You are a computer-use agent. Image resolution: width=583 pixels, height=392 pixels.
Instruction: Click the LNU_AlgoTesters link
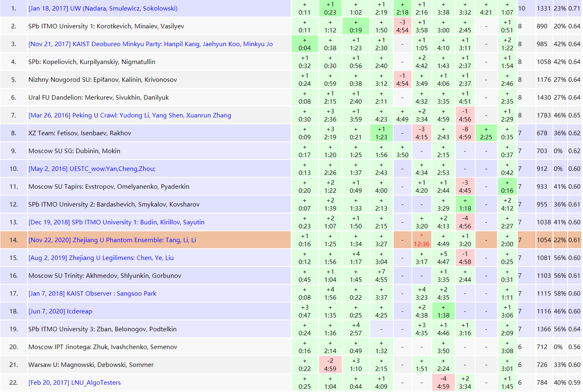pos(75,383)
